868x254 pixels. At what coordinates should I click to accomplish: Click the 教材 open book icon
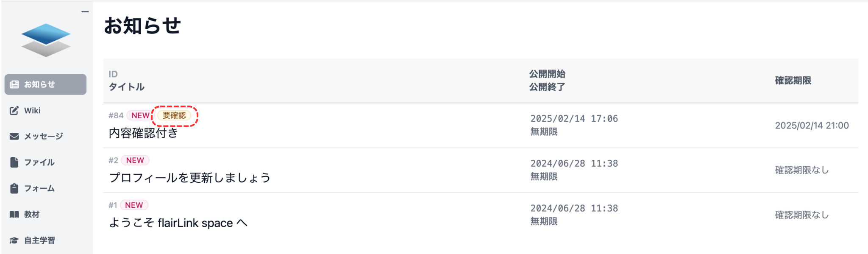[x=14, y=215]
